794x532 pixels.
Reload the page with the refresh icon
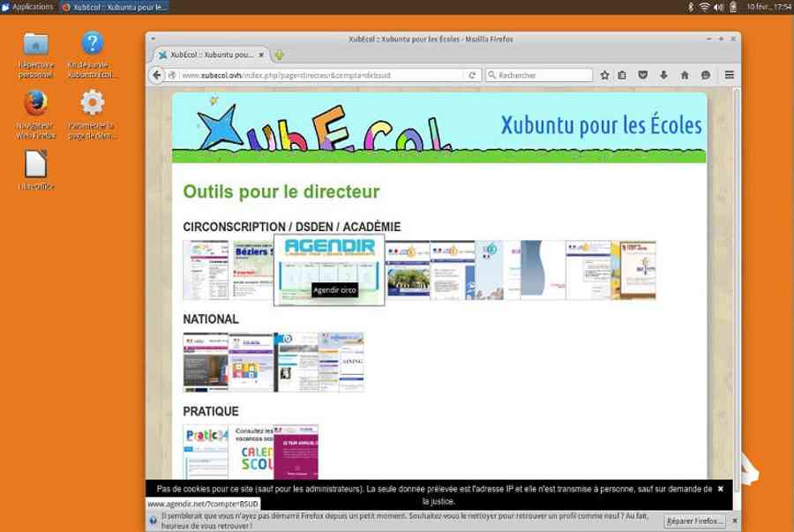(473, 75)
